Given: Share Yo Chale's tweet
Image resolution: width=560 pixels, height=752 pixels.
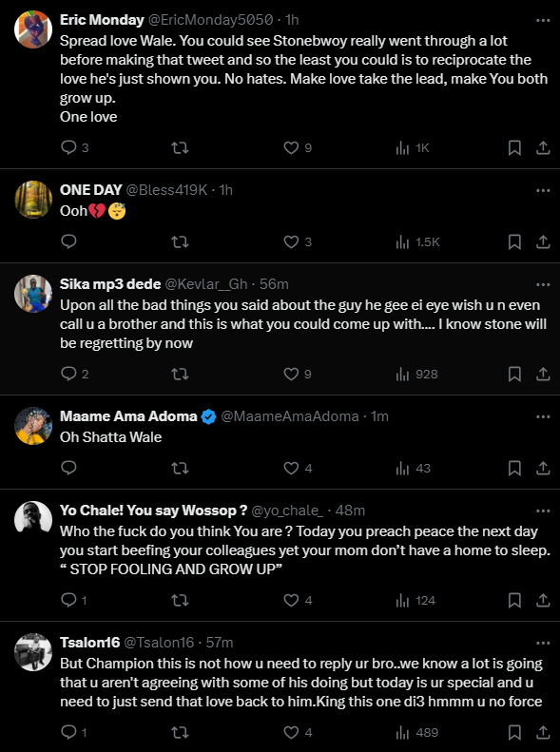Looking at the screenshot, I should pyautogui.click(x=543, y=601).
